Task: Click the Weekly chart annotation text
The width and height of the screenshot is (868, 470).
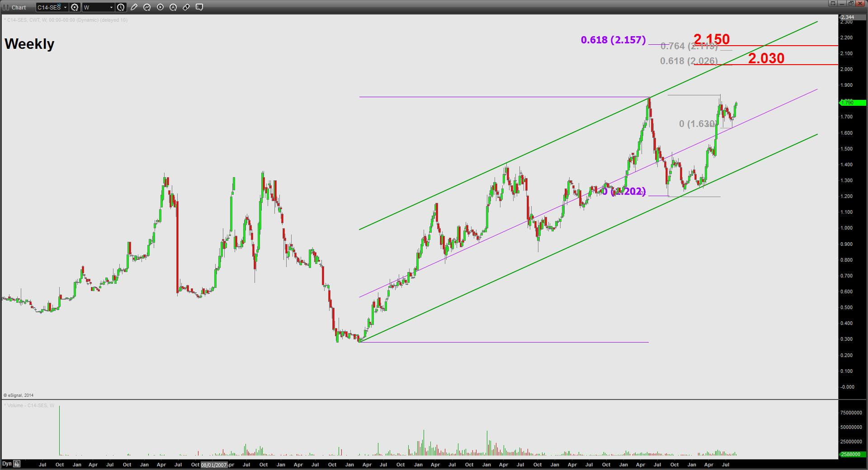Action: (x=29, y=44)
